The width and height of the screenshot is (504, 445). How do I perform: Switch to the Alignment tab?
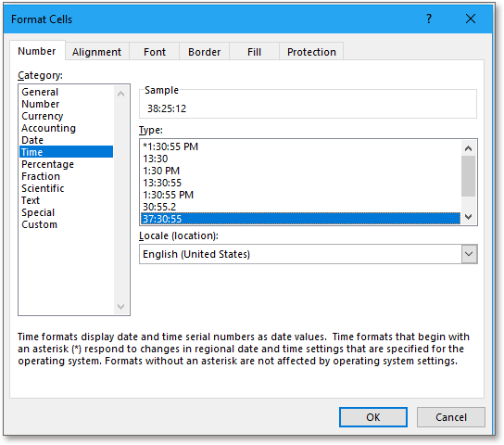(96, 52)
